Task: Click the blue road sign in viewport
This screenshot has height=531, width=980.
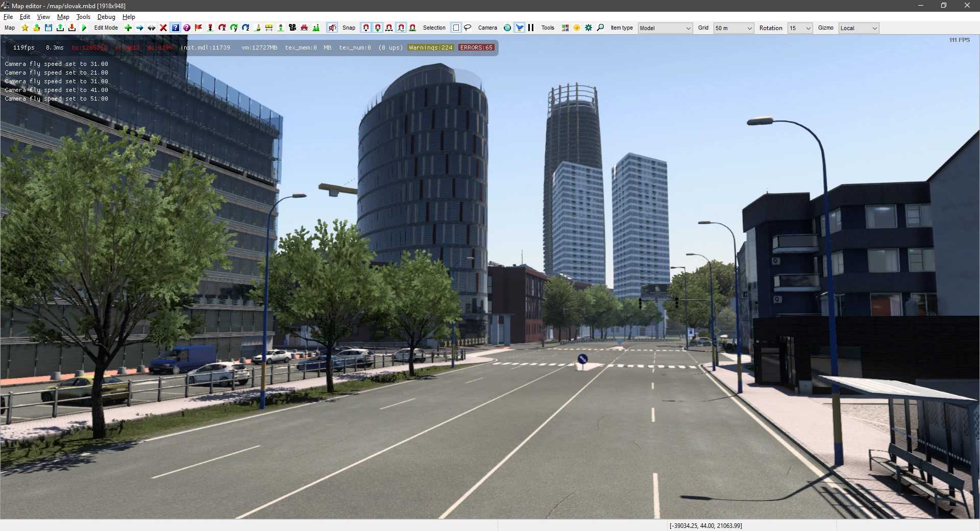Action: pyautogui.click(x=582, y=359)
